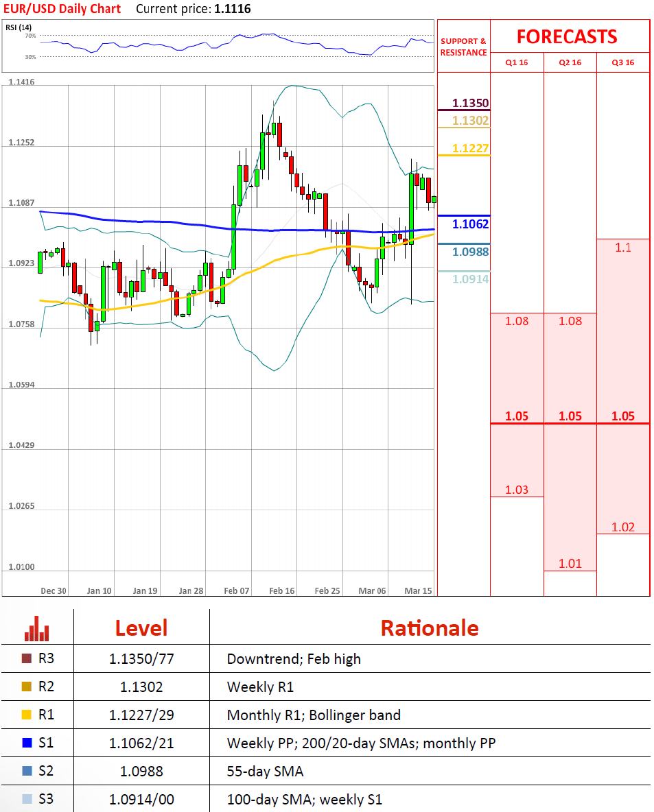Viewport: 654px width, 812px height.
Task: Click the 1.1062 support level label
Action: pyautogui.click(x=471, y=224)
